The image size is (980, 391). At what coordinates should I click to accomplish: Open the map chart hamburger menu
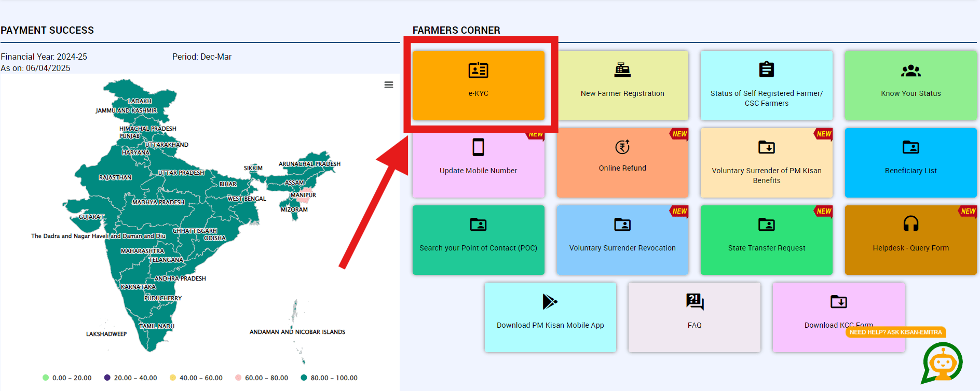tap(388, 85)
